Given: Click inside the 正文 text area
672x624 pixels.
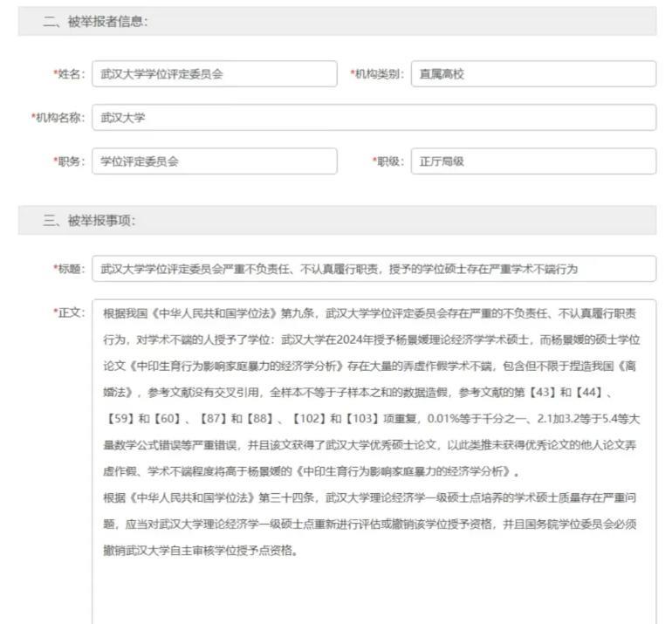Looking at the screenshot, I should pyautogui.click(x=374, y=462).
